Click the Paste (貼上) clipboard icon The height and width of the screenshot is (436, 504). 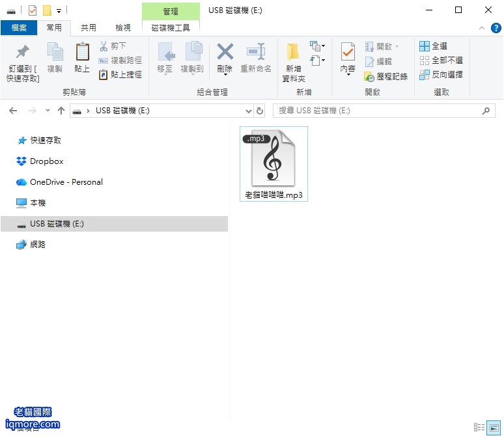[82, 51]
